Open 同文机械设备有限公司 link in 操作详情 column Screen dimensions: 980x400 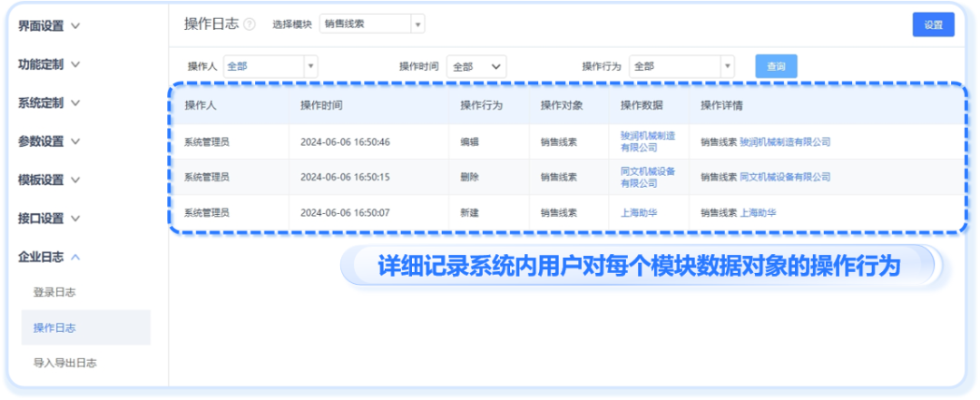pyautogui.click(x=785, y=177)
